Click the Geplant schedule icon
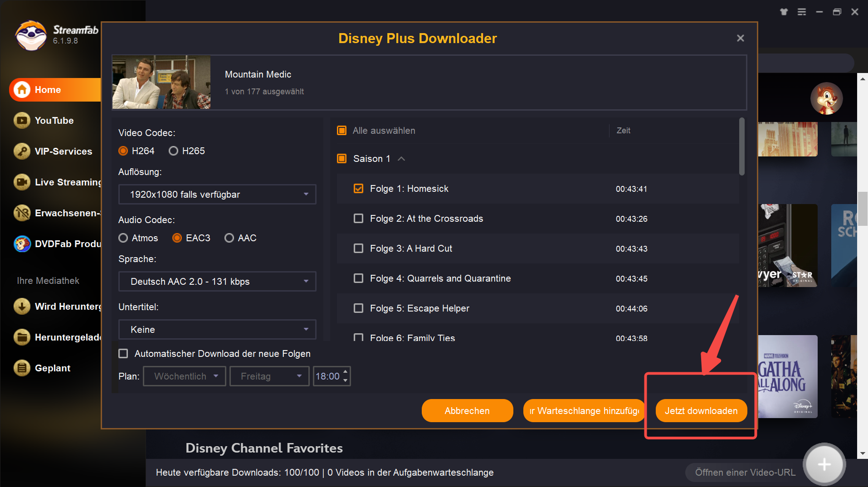 point(22,368)
